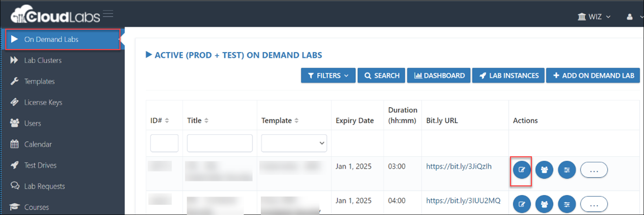Open LAB INSTANCES button

508,75
